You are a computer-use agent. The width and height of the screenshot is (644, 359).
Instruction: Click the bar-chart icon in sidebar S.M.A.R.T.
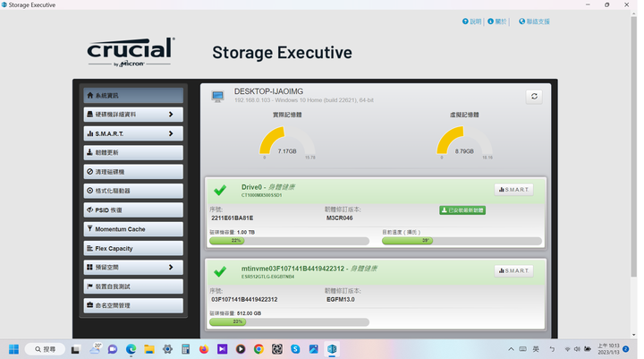(90, 133)
